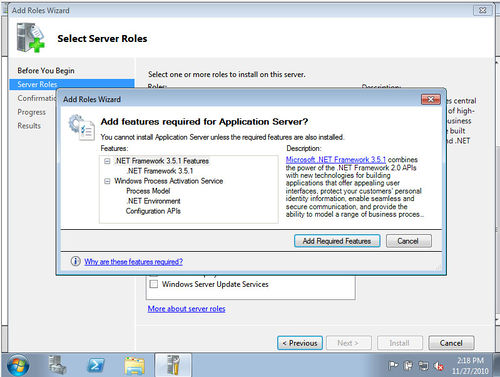500x377 pixels.
Task: Click the 'Select Server Roles' heading text
Action: (x=102, y=38)
